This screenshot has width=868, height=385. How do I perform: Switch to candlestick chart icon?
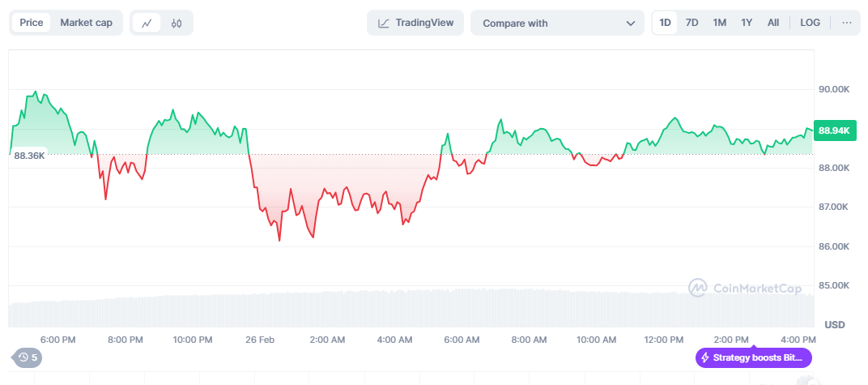click(177, 23)
